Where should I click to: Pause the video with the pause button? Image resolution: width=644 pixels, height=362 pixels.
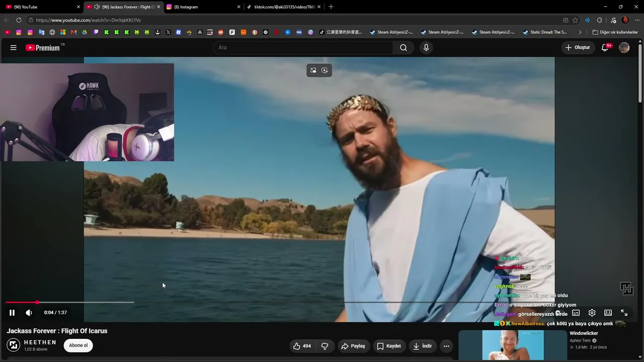click(x=12, y=313)
